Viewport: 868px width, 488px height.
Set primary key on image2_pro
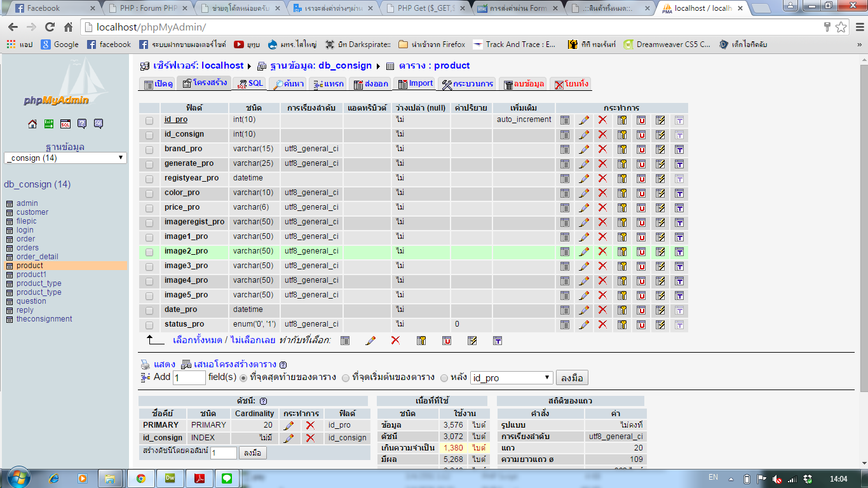pyautogui.click(x=622, y=251)
